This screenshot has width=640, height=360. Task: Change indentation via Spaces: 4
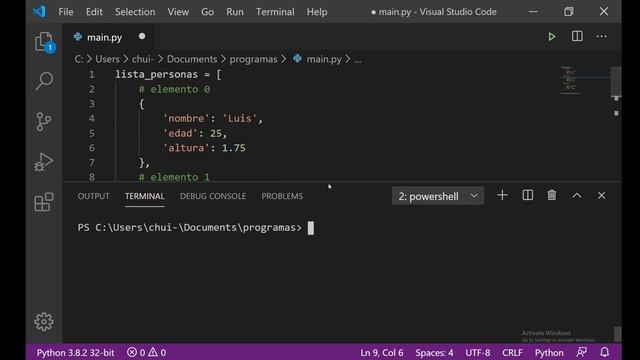point(434,352)
